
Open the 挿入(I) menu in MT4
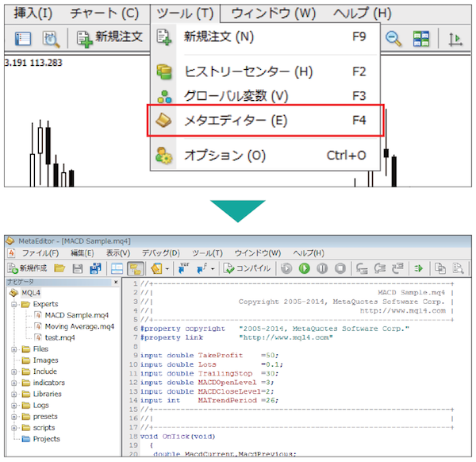click(33, 13)
